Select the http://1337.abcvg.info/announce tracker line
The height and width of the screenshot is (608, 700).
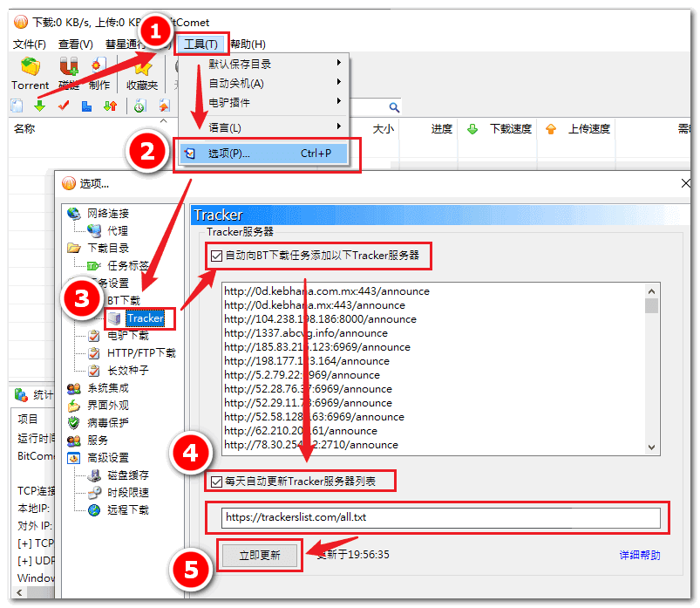pos(306,333)
